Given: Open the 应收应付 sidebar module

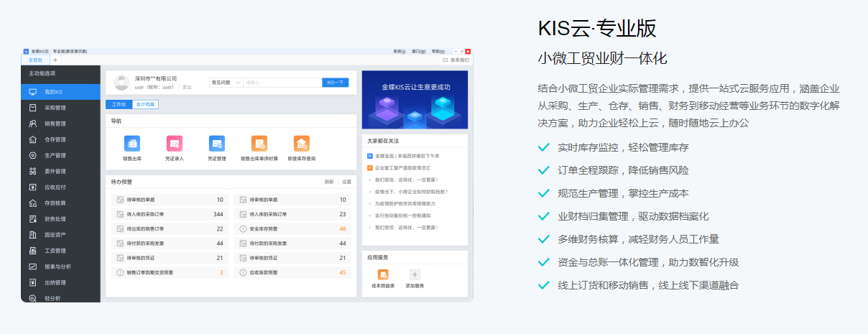Looking at the screenshot, I should point(60,187).
